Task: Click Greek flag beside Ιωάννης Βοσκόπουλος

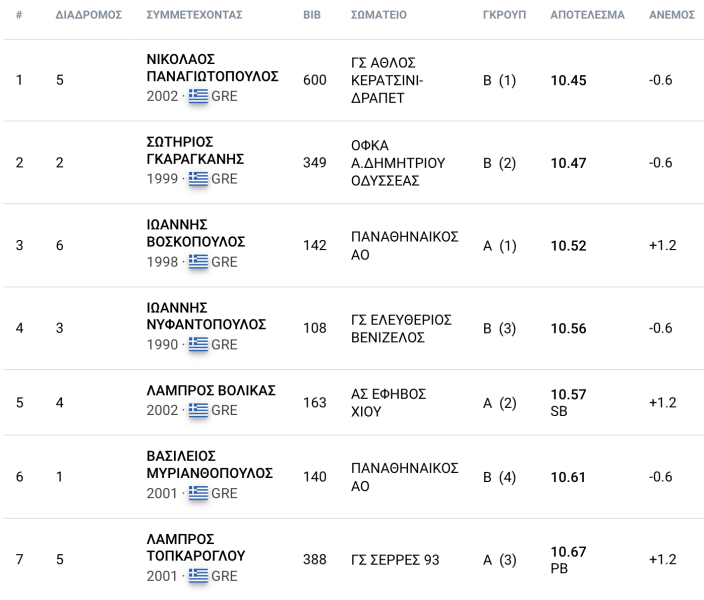Action: pyautogui.click(x=198, y=262)
